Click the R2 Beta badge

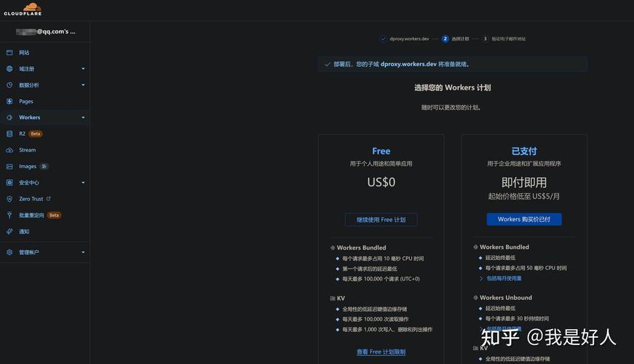click(x=36, y=134)
